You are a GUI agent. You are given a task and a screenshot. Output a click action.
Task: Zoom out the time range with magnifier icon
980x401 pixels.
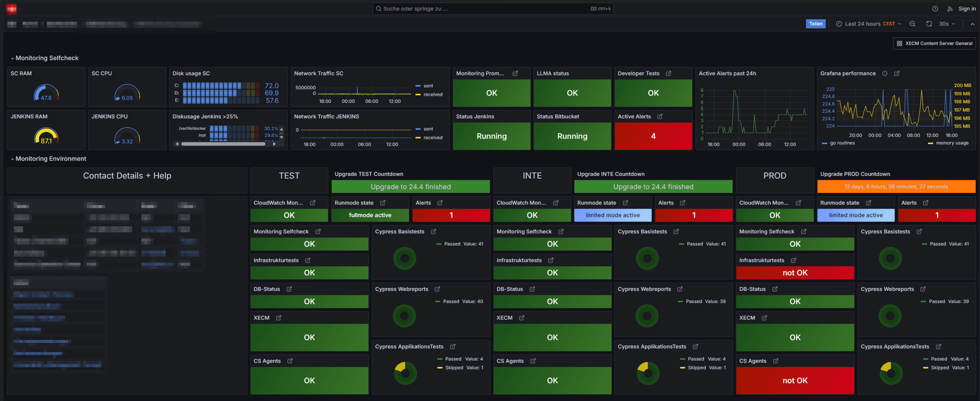click(x=912, y=24)
